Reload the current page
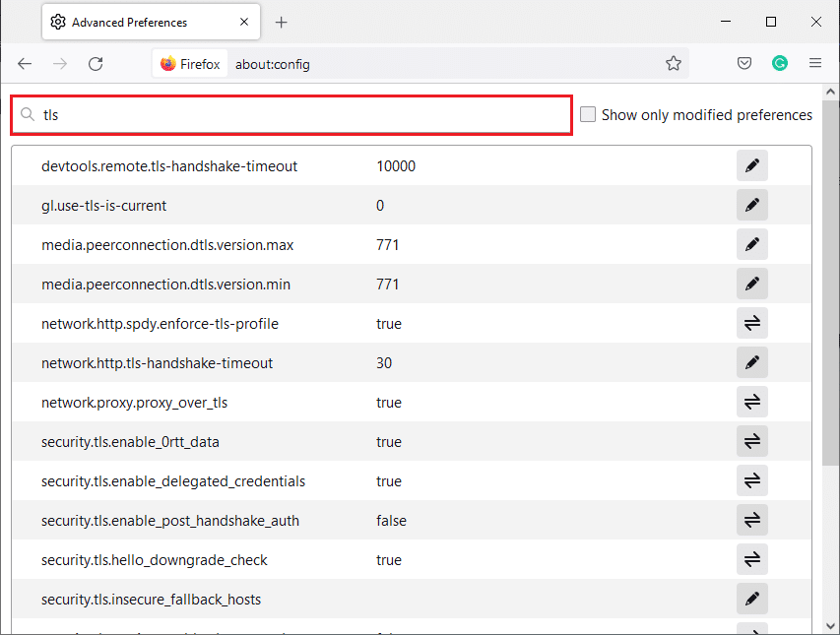 point(96,64)
